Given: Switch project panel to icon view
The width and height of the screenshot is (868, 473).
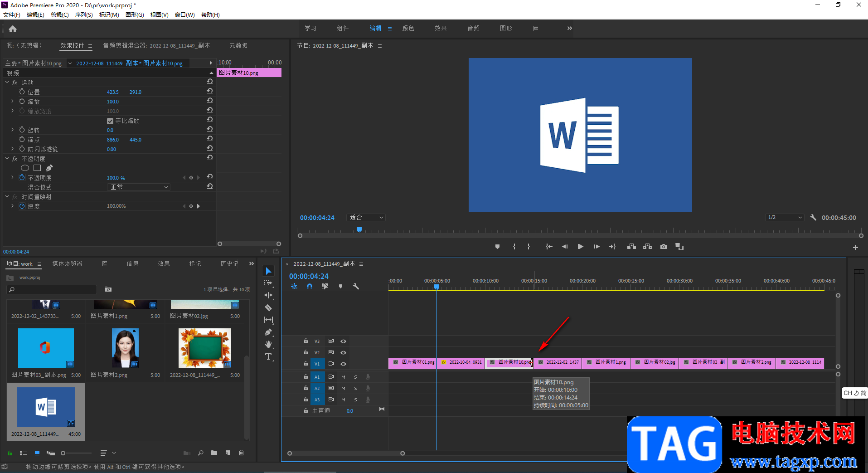Looking at the screenshot, I should 37,453.
